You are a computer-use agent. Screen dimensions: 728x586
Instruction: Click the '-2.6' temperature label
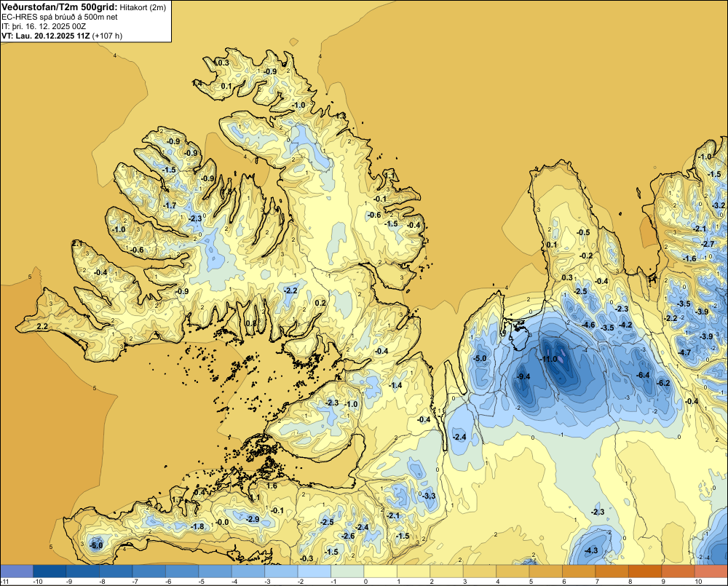point(348,536)
